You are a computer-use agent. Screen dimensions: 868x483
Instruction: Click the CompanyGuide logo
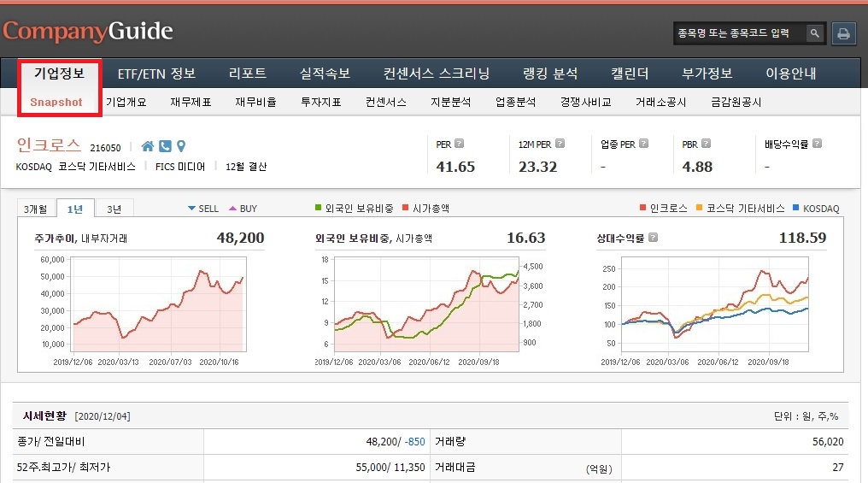pos(88,31)
